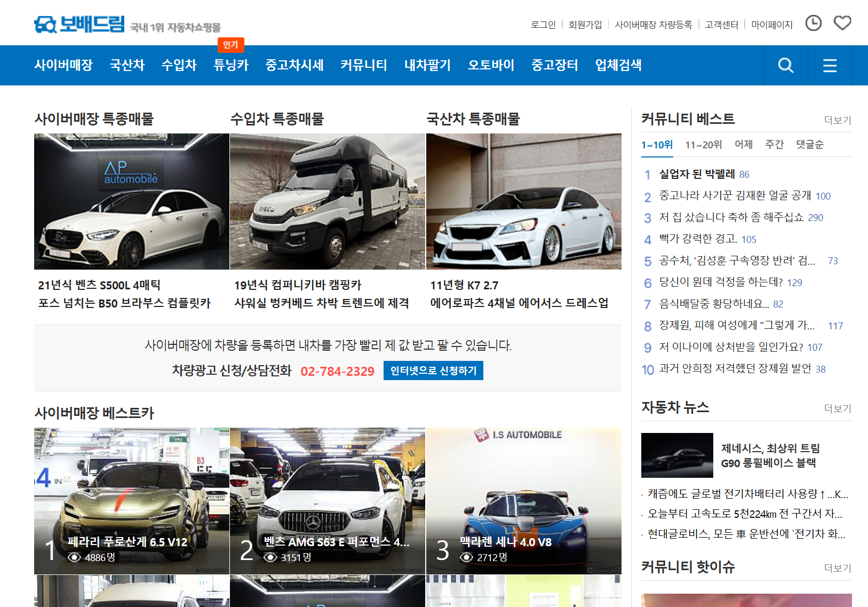Open the recently viewed clock icon
The image size is (868, 607).
tap(813, 23)
